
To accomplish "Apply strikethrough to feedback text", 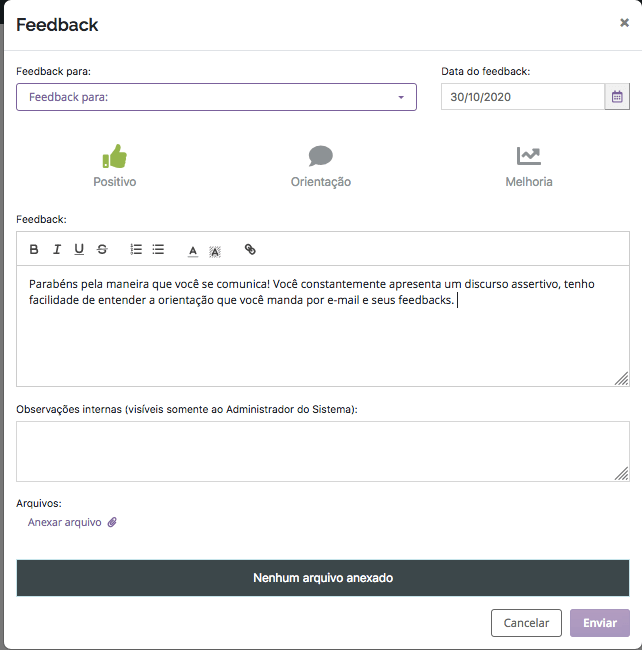I will (102, 250).
